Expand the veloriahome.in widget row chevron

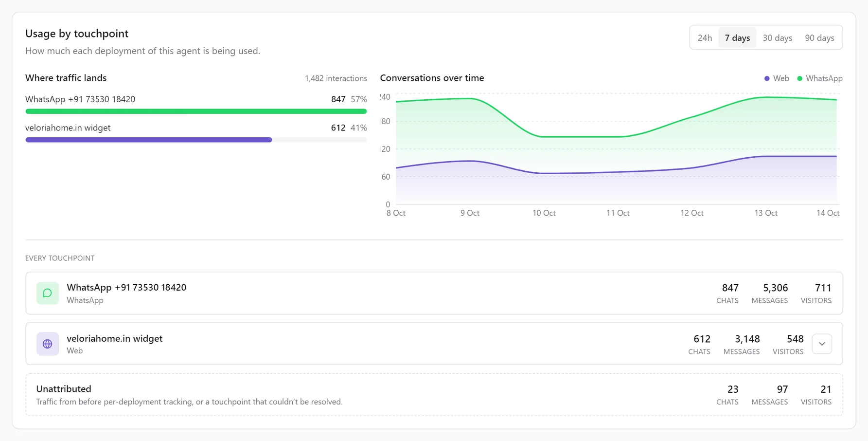click(822, 344)
